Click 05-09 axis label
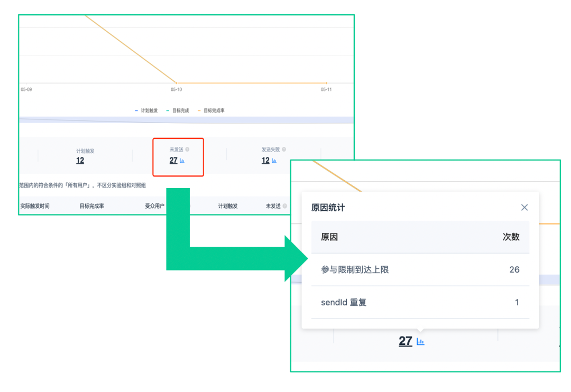 26,89
